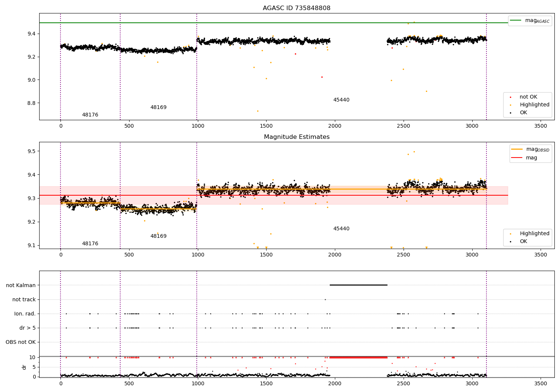The width and height of the screenshot is (560, 392).
Task: Click obsid label 45440 in Magnitude Estimates plot
Action: click(341, 229)
